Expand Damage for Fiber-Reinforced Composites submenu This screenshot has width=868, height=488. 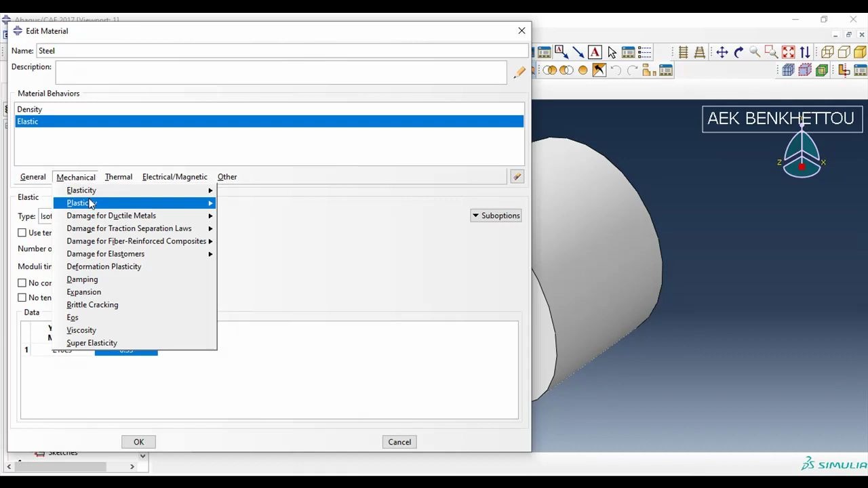tap(134, 241)
